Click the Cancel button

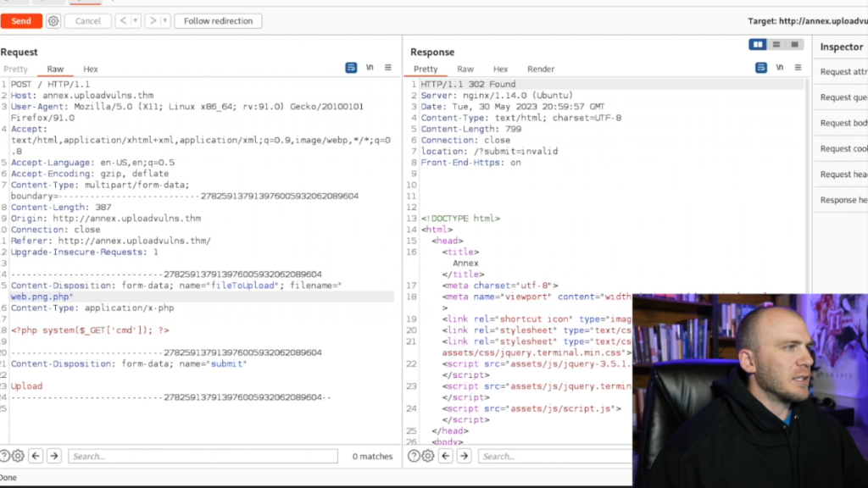[88, 21]
